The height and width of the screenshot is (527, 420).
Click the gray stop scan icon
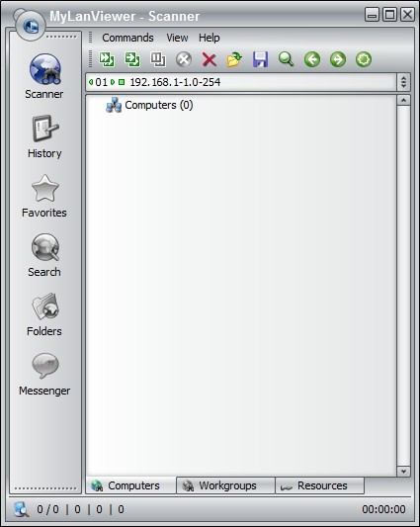184,60
